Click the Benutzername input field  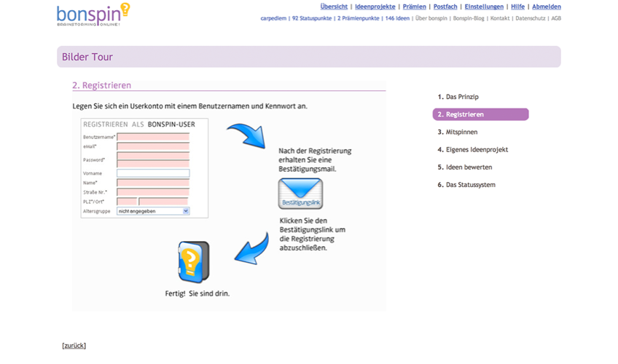coord(153,137)
